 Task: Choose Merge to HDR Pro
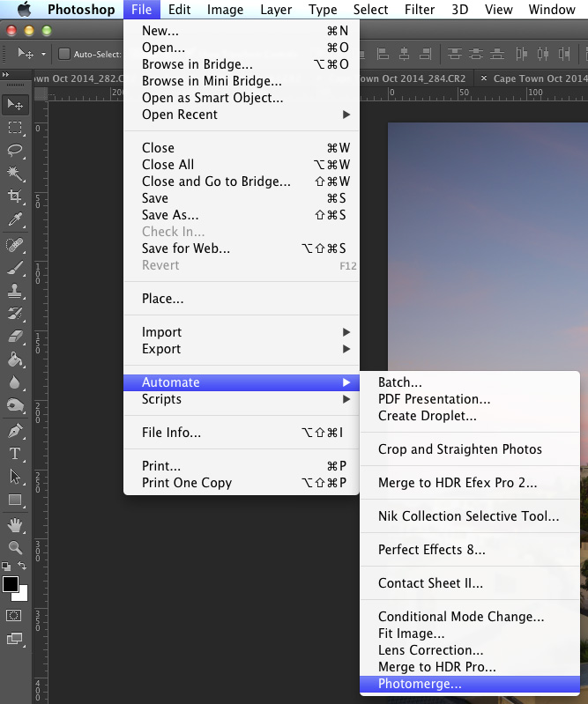[470, 667]
